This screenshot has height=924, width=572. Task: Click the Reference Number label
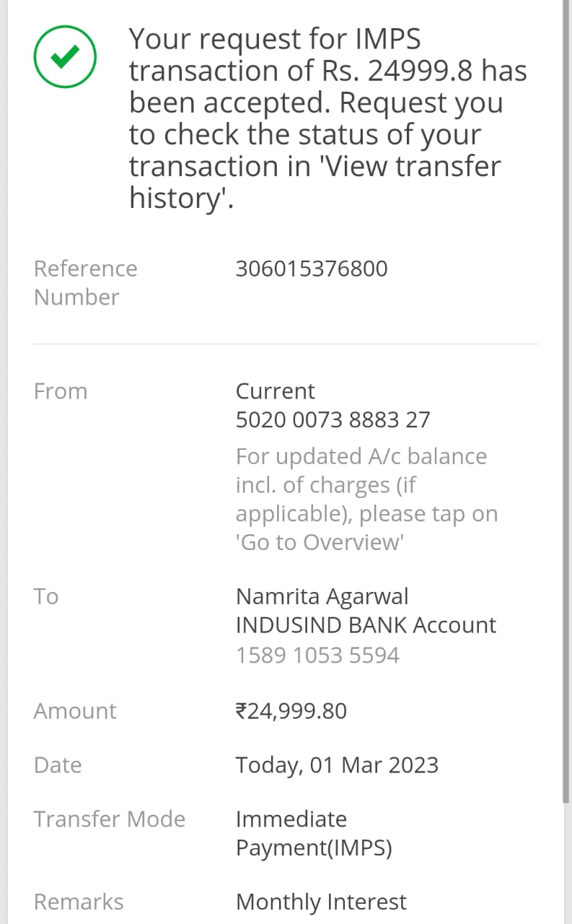[85, 282]
